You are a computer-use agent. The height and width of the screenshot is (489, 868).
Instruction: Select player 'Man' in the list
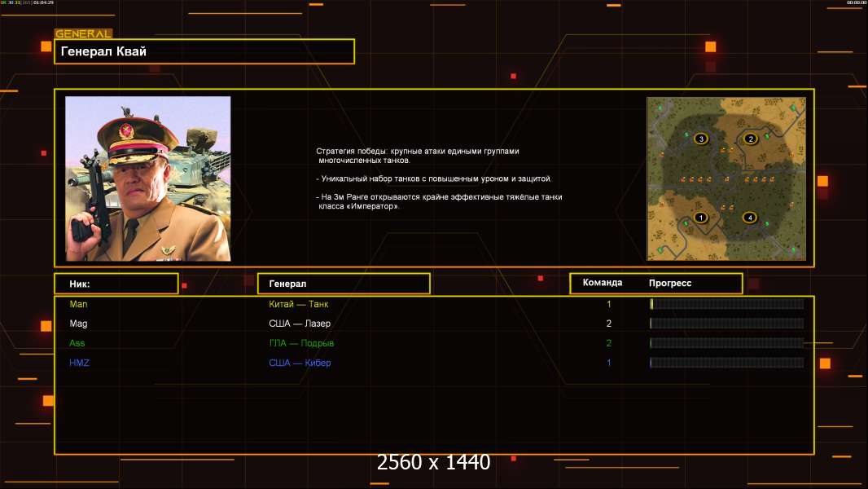click(x=78, y=304)
